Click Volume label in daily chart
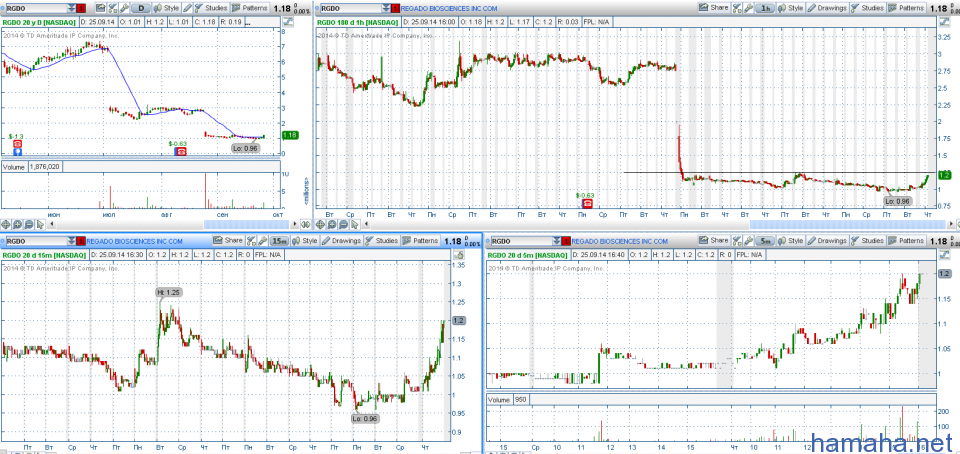 [x=13, y=166]
